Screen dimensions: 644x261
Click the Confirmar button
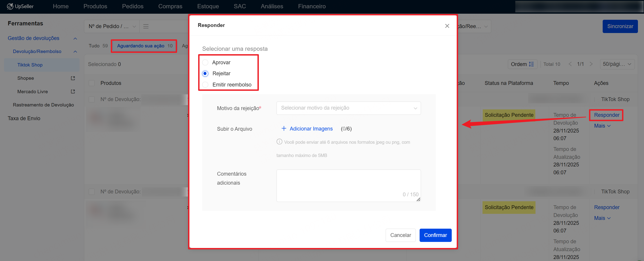(435, 235)
